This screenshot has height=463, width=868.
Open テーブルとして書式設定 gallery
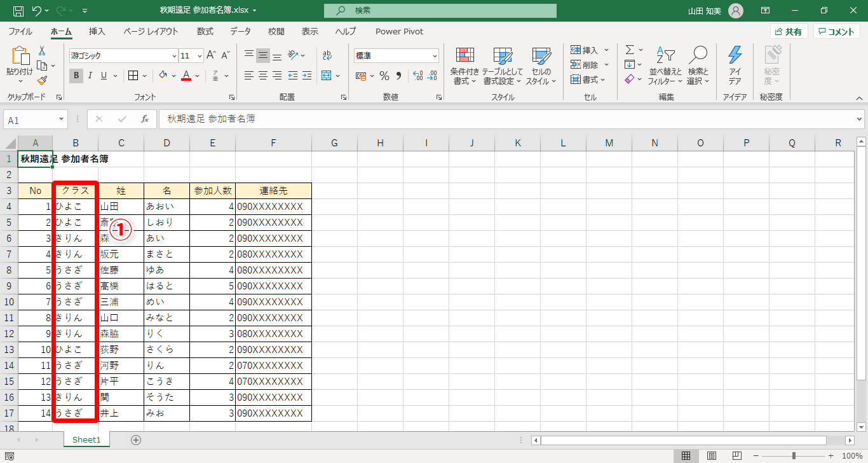(502, 66)
